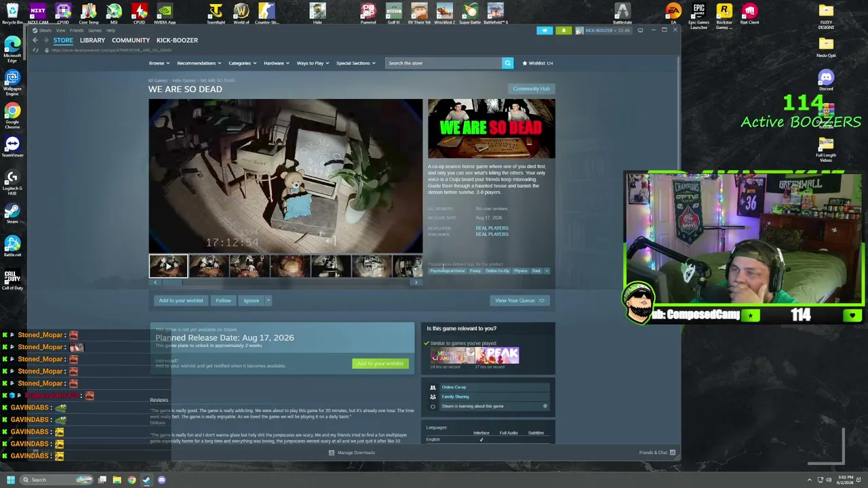Open Google Chrome desktop shortcut
Image resolution: width=868 pixels, height=488 pixels.
pos(12,115)
